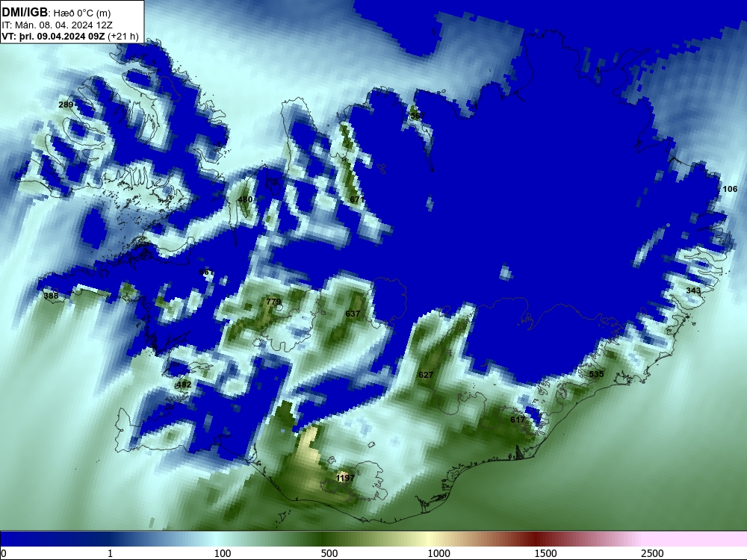Image resolution: width=747 pixels, height=560 pixels.
Task: Click the 289 value on the map
Action: tap(66, 105)
